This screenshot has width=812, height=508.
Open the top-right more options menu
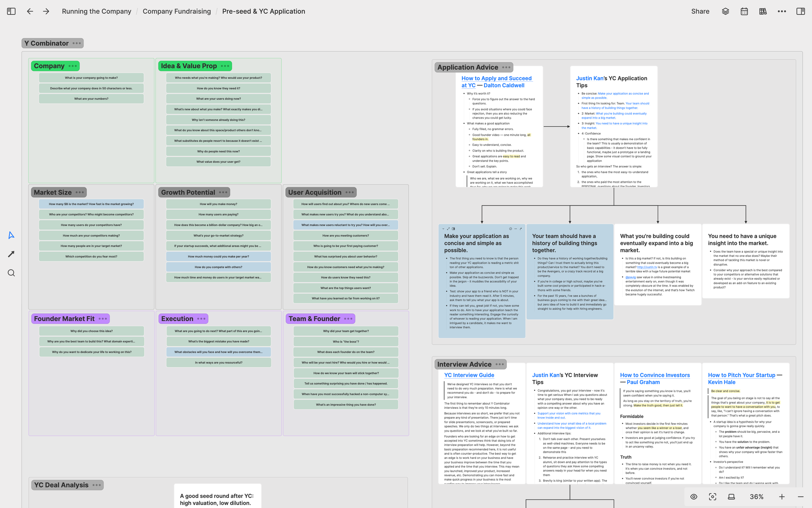(782, 11)
